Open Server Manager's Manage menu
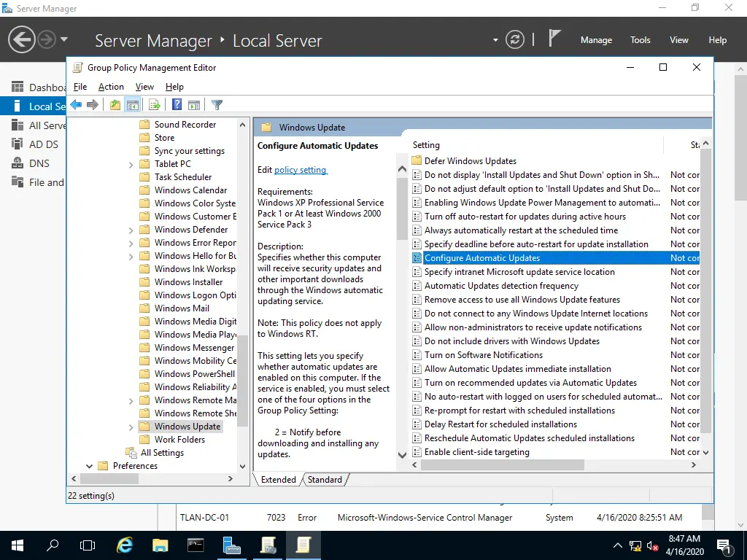 [x=596, y=40]
